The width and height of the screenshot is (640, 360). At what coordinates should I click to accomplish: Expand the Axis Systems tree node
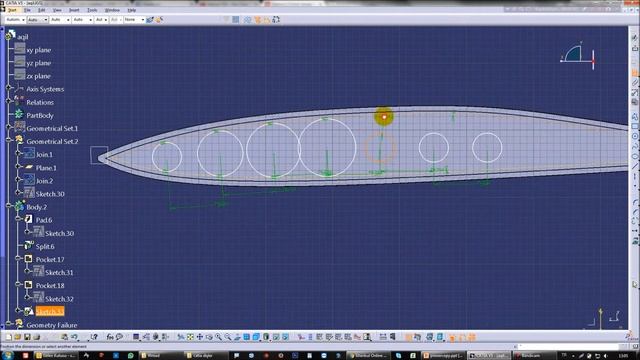click(9, 88)
